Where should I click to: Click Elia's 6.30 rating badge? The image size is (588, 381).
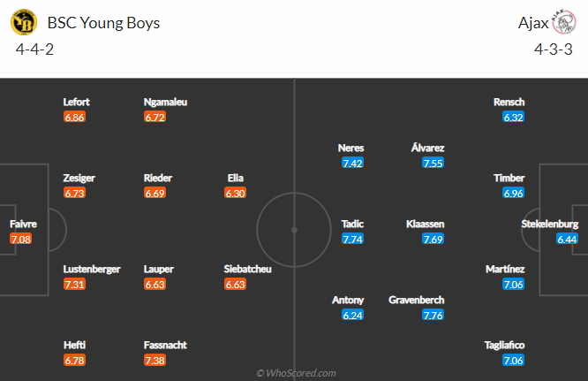click(235, 193)
